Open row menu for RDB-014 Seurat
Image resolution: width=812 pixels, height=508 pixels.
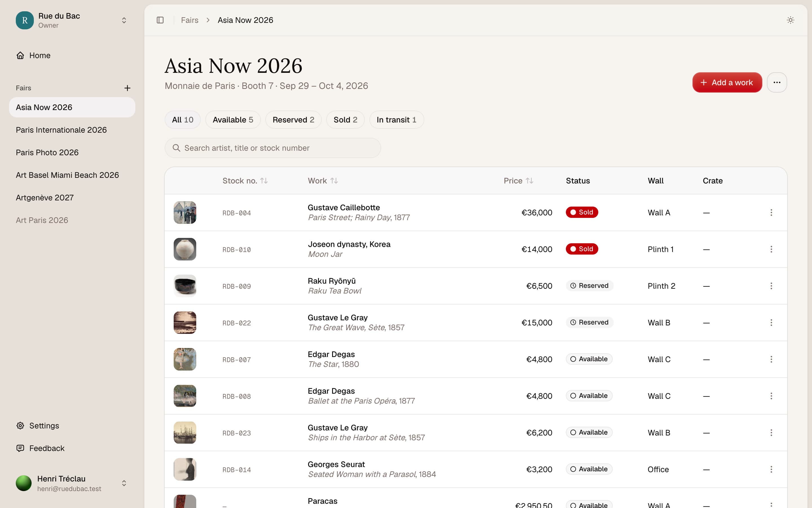click(x=771, y=469)
